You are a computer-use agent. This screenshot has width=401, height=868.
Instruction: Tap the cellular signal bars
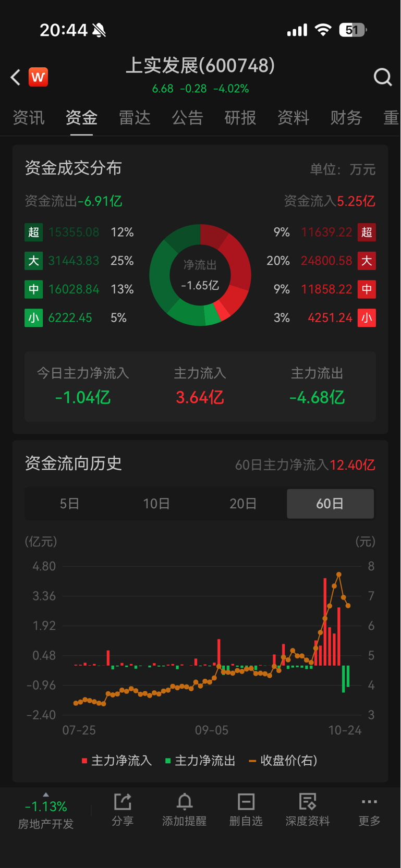click(297, 31)
